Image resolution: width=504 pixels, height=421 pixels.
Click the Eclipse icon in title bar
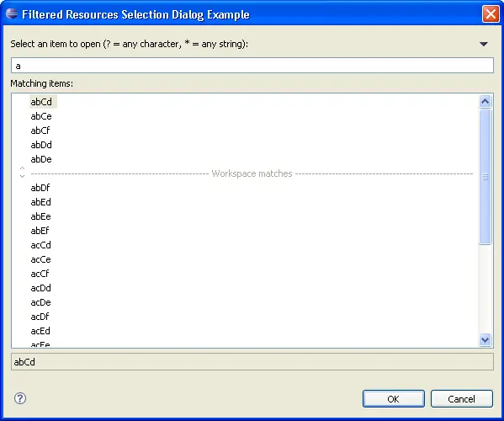click(x=12, y=13)
